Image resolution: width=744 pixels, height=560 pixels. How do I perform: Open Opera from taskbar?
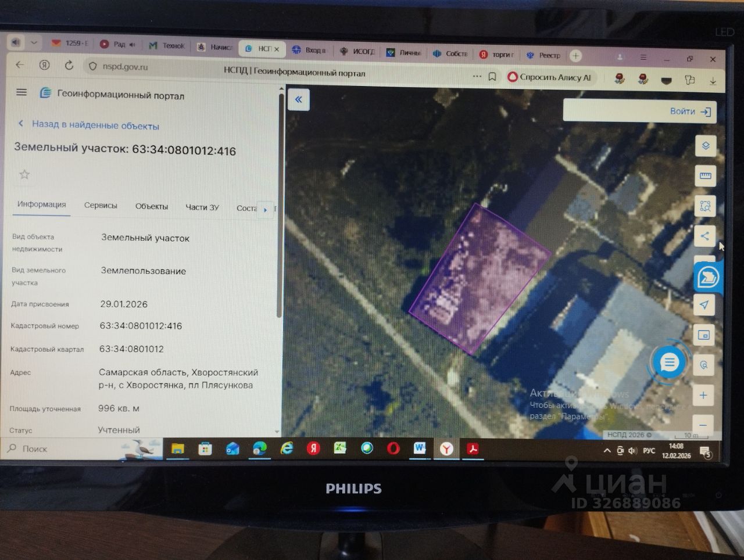point(394,448)
